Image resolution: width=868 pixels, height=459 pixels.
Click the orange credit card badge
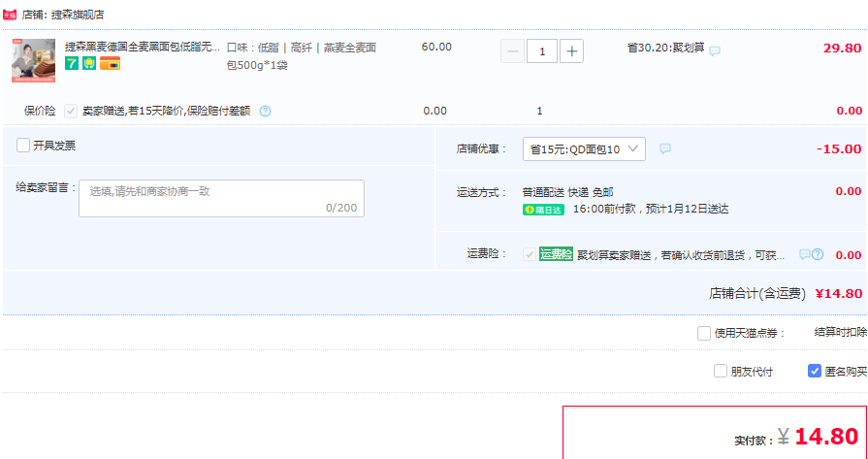[111, 64]
